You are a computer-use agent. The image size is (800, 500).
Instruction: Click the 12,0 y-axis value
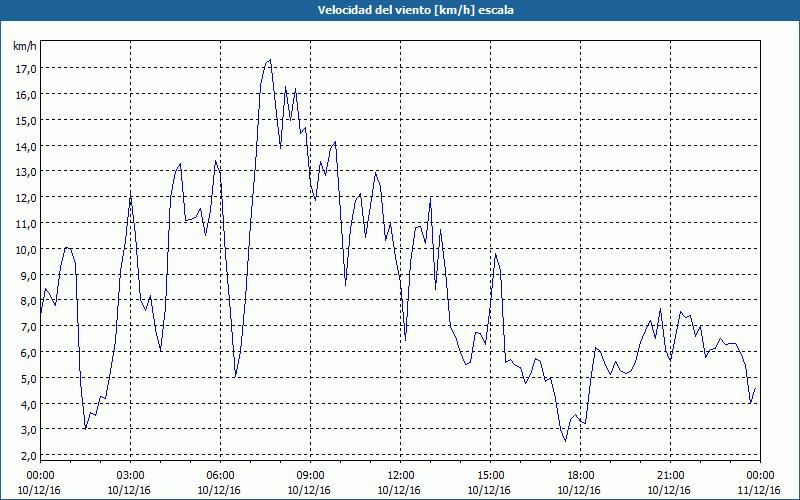coord(26,198)
